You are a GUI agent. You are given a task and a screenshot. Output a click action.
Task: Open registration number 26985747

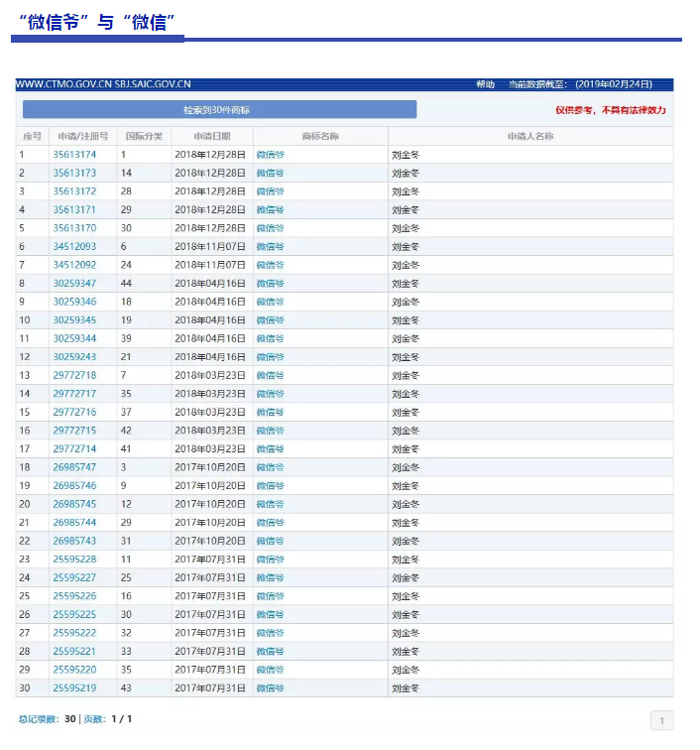click(x=74, y=467)
